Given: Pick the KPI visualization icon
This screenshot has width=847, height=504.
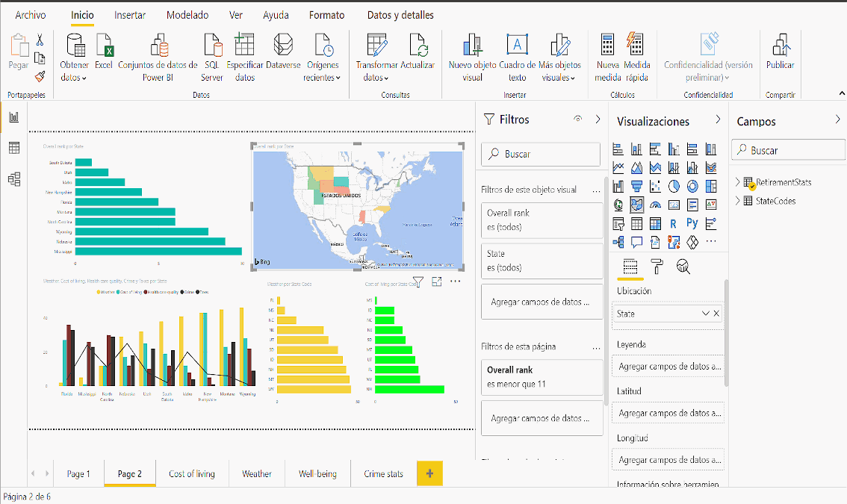Looking at the screenshot, I should [711, 205].
